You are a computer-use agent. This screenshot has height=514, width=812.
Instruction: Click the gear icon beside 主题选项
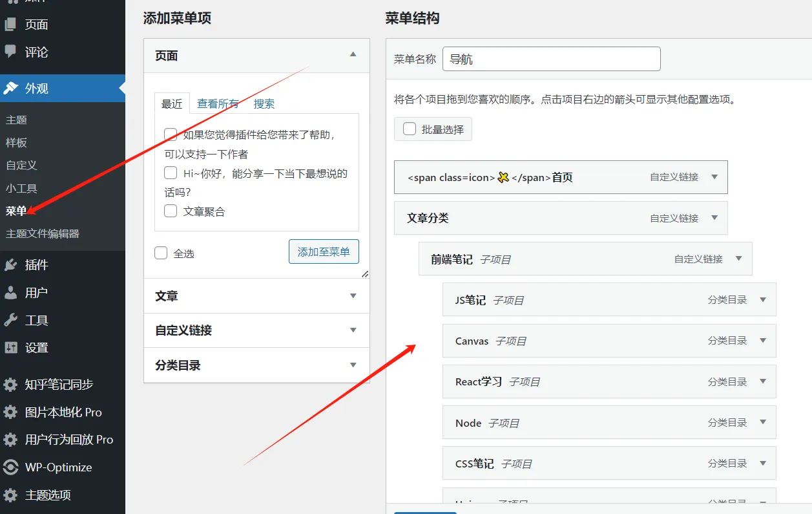(x=10, y=495)
